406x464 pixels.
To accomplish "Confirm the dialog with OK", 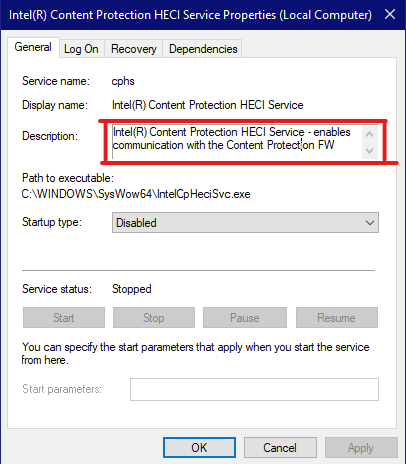I will click(199, 448).
